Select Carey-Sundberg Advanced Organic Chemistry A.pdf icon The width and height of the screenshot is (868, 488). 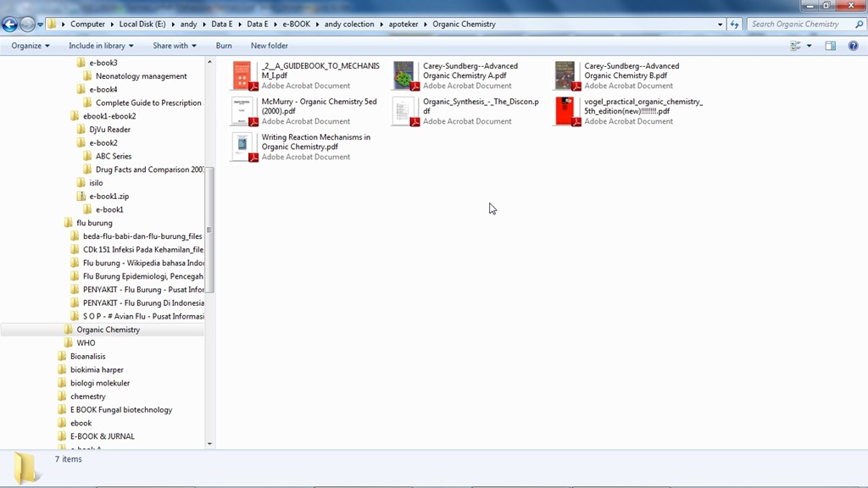[405, 75]
